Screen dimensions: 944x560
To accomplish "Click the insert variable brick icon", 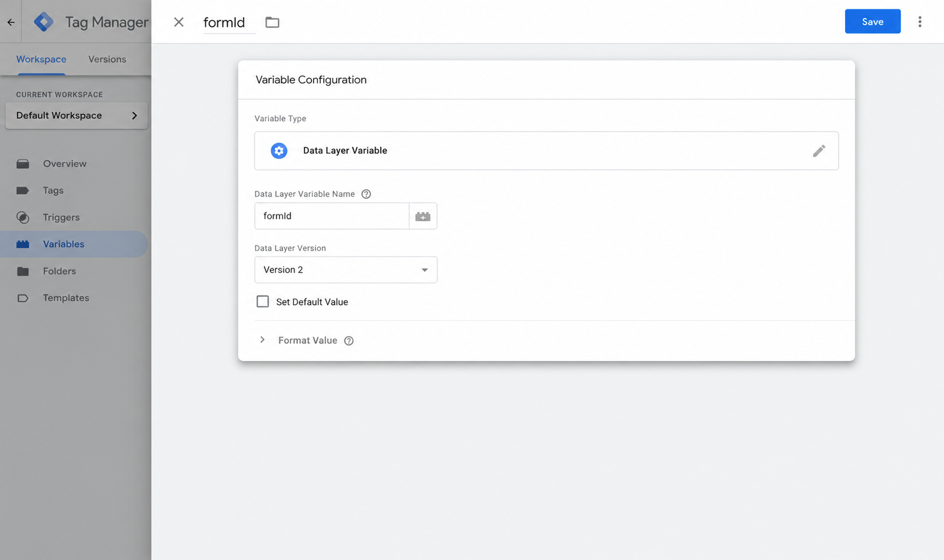I will [x=423, y=216].
